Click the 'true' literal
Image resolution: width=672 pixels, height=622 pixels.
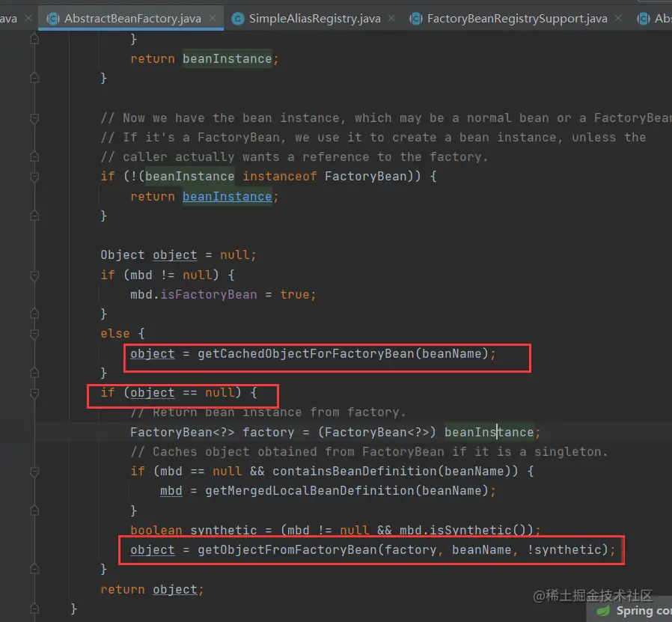[294, 294]
